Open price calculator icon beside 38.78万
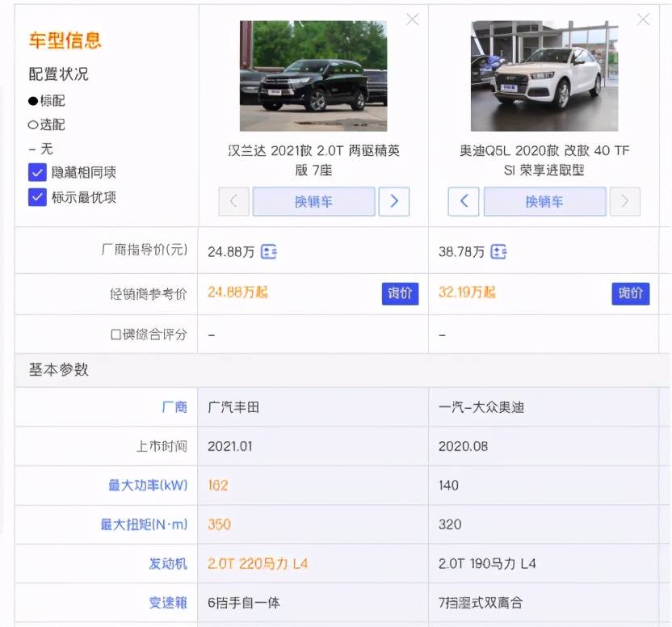The image size is (672, 627). pyautogui.click(x=498, y=251)
